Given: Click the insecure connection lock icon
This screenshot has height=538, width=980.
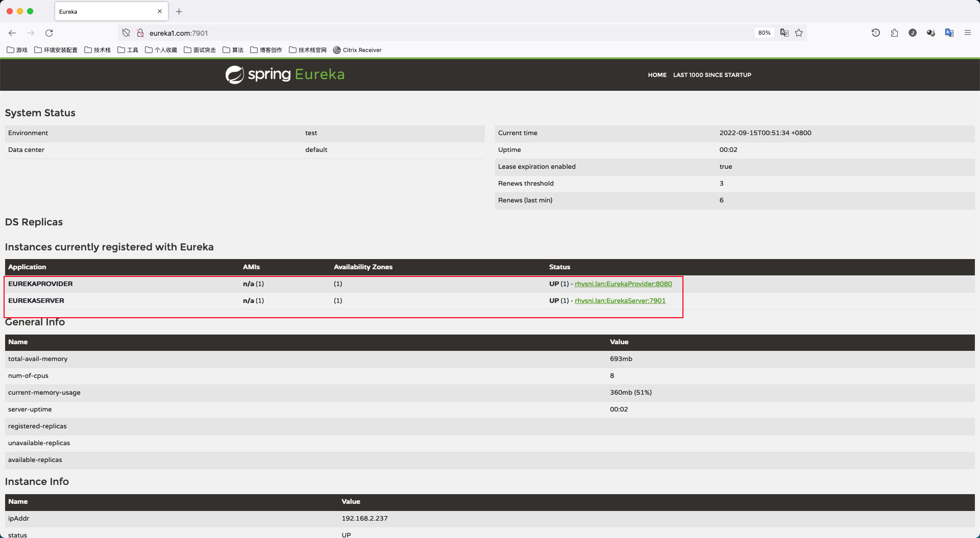Looking at the screenshot, I should 140,33.
